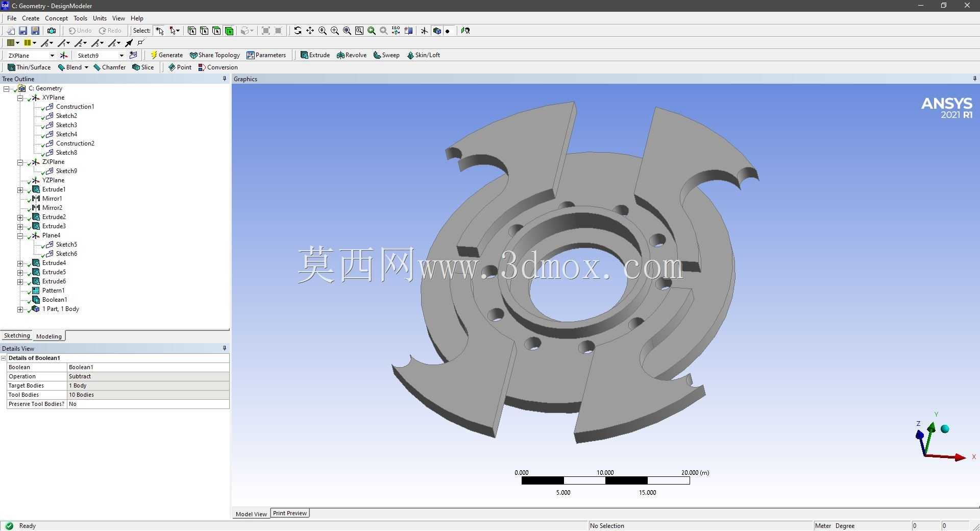Screen dimensions: 980x531
Task: Collapse the Plane4 tree node
Action: [20, 236]
